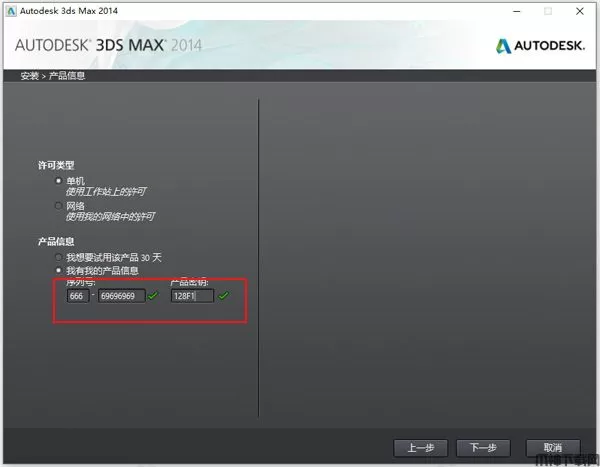Proceed with the 下一步 button
600x467 pixels.
click(483, 448)
